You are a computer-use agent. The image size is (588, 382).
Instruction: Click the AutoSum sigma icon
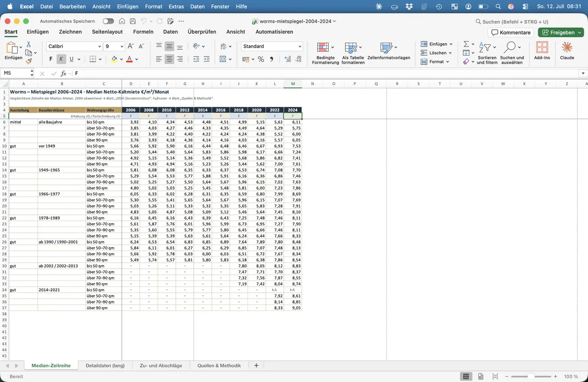click(466, 44)
